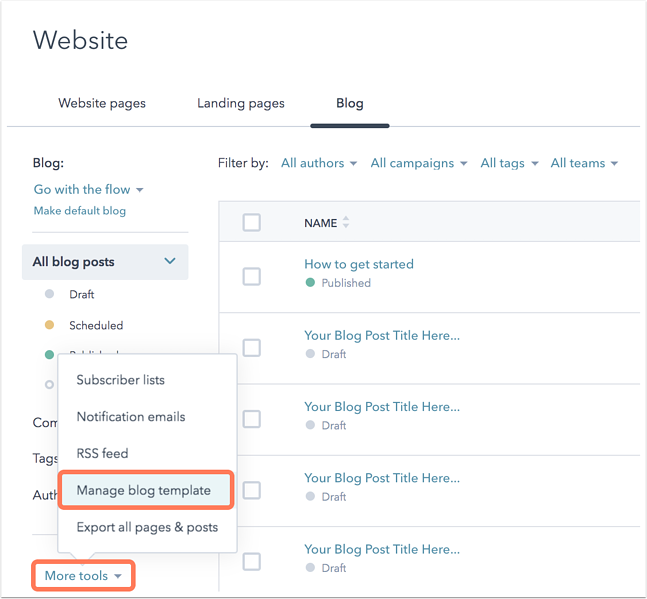Select checkbox of first Draft blog post
This screenshot has width=647, height=599.
(252, 347)
